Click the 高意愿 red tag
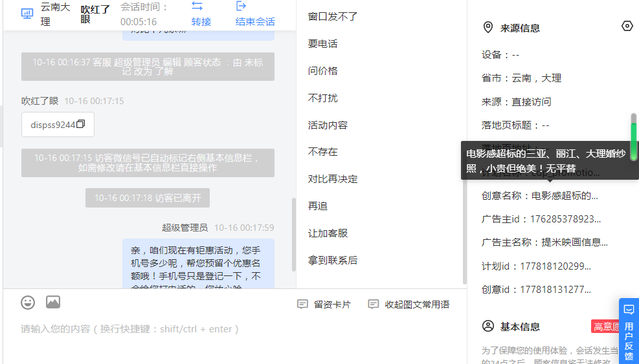Image resolution: width=639 pixels, height=364 pixels. point(607,327)
